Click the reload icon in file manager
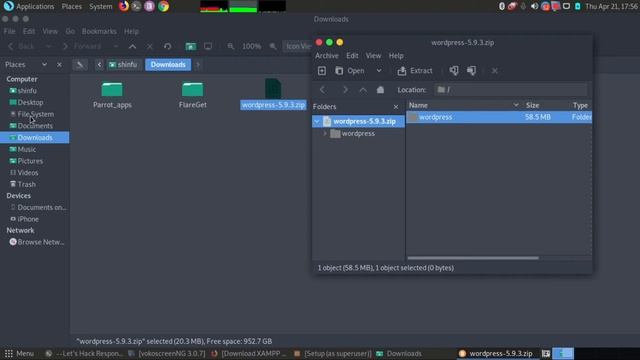 [167, 47]
